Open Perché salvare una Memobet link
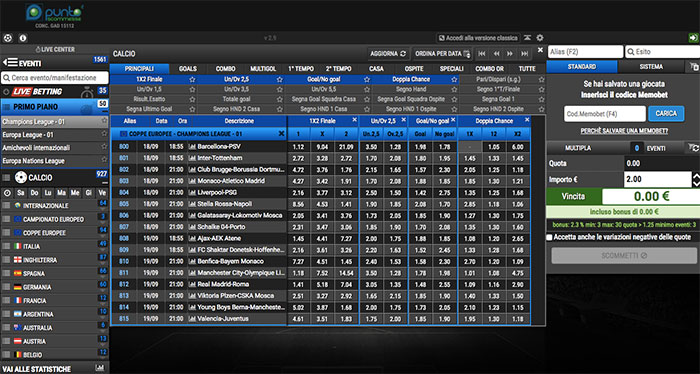Image resolution: width=700 pixels, height=374 pixels. coord(624,131)
